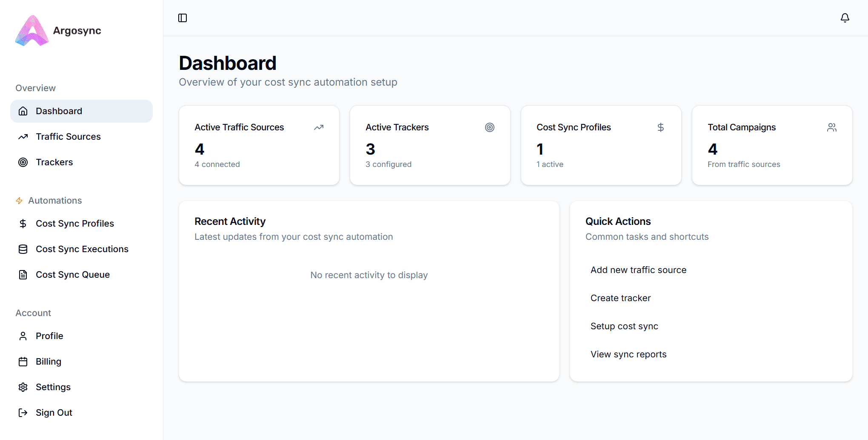The image size is (868, 440).
Task: Click the lightning bolt Automations icon
Action: tap(19, 201)
